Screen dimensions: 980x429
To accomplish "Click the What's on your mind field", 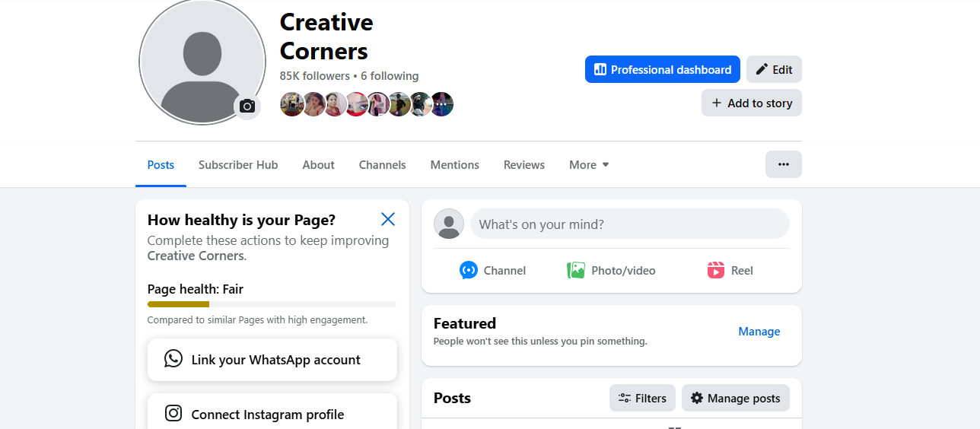I will coord(629,224).
